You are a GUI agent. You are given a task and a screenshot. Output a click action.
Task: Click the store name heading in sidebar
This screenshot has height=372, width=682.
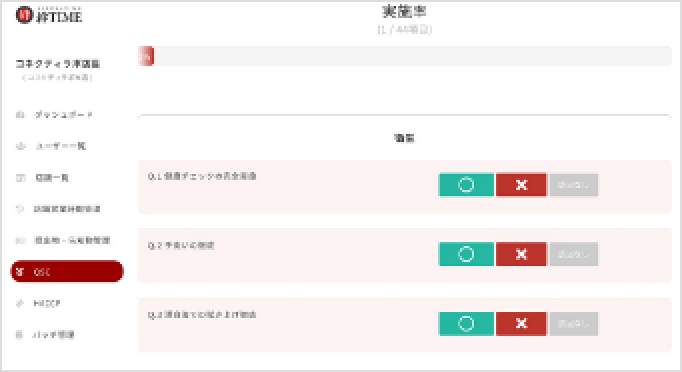pos(58,64)
